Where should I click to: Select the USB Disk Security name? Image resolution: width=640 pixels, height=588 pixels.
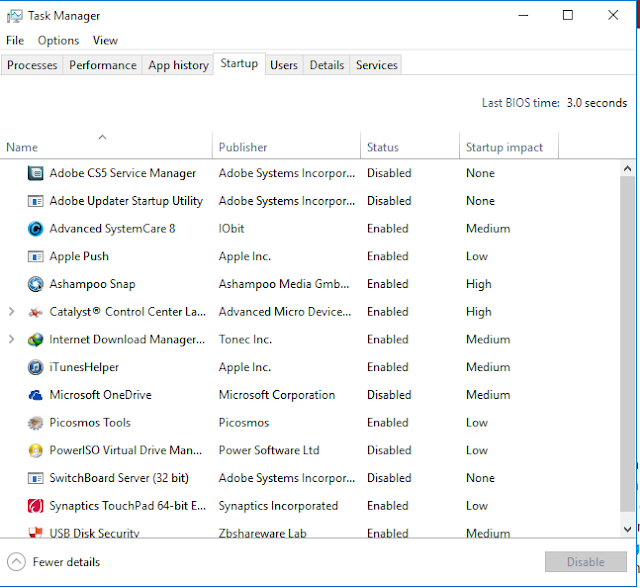coord(95,533)
